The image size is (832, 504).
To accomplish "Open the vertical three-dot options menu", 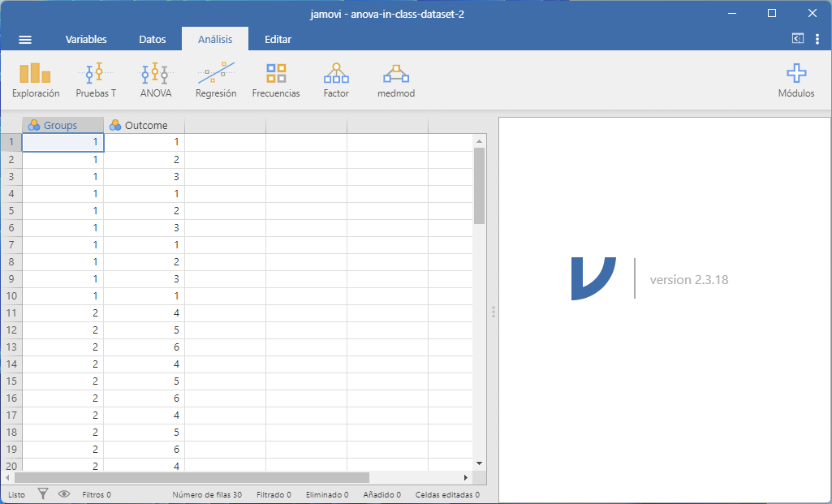I will point(817,39).
